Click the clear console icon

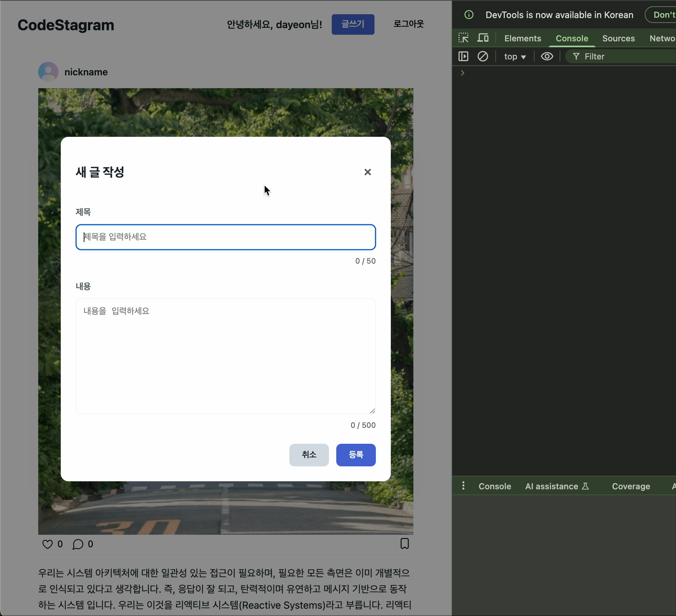coord(483,56)
